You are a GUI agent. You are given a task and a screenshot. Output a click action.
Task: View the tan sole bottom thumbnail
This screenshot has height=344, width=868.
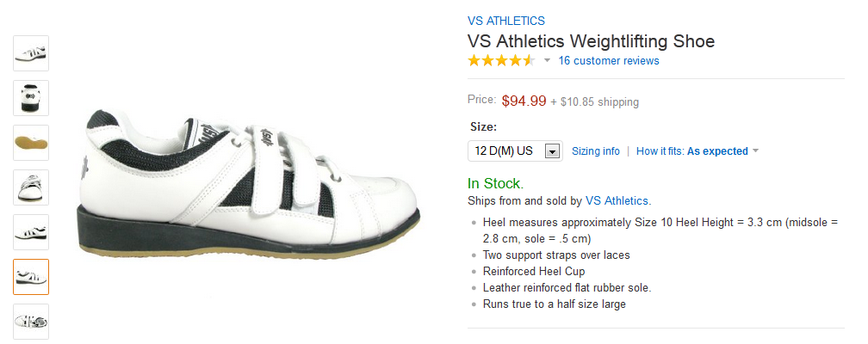[31, 143]
